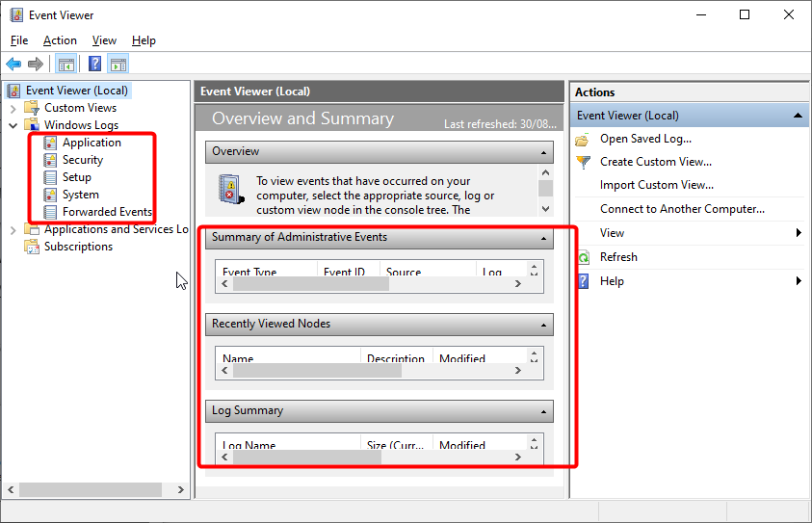The width and height of the screenshot is (812, 523).
Task: Collapse the Recently Viewed Nodes section
Action: pos(544,325)
